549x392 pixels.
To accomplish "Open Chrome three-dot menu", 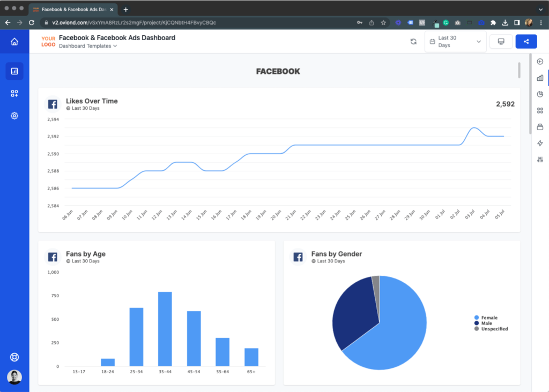I will coord(541,22).
